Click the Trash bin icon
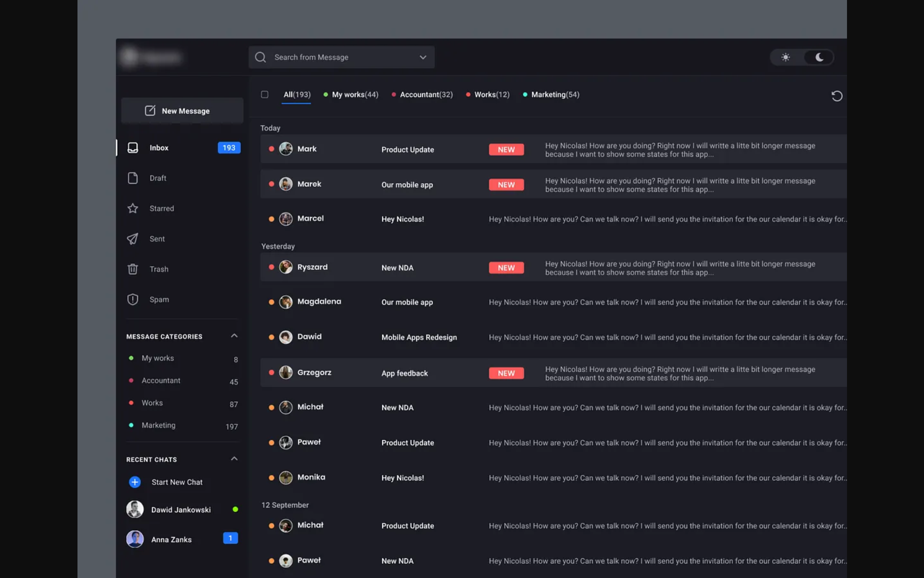Screen dimensions: 924x578 [133, 269]
